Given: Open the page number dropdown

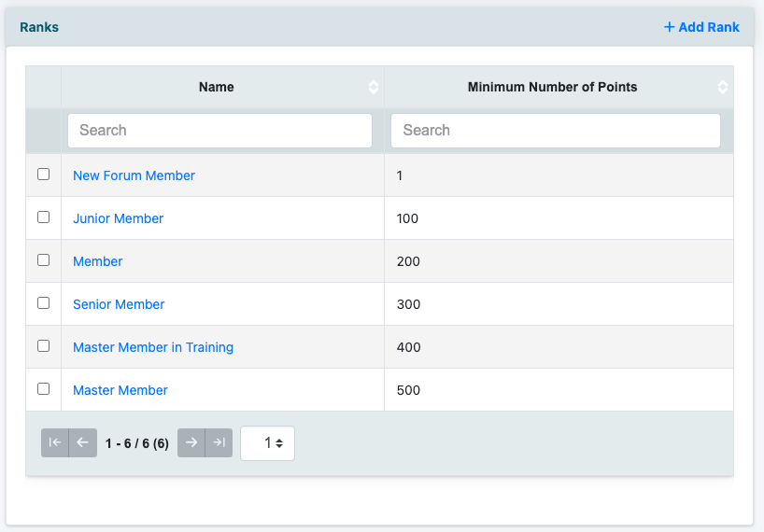Looking at the screenshot, I should [x=267, y=443].
